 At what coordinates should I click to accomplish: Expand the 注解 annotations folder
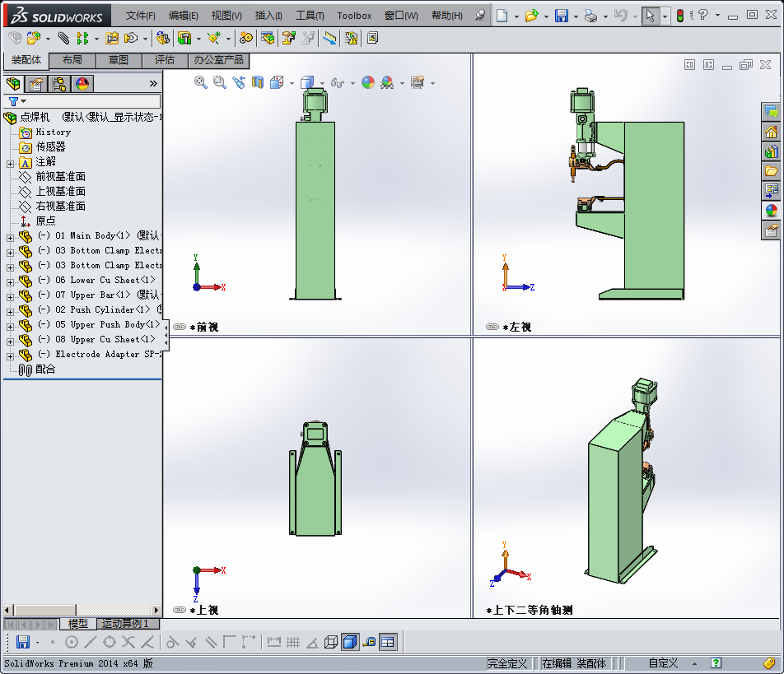pyautogui.click(x=10, y=164)
